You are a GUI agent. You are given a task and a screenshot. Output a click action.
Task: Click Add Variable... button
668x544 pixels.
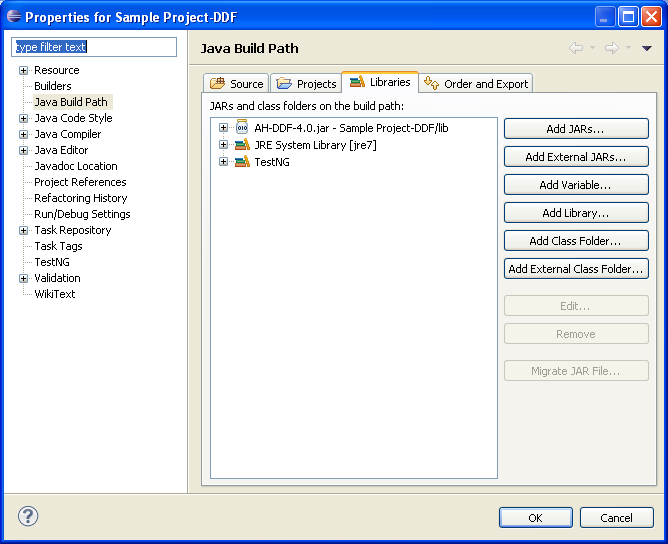click(x=576, y=185)
